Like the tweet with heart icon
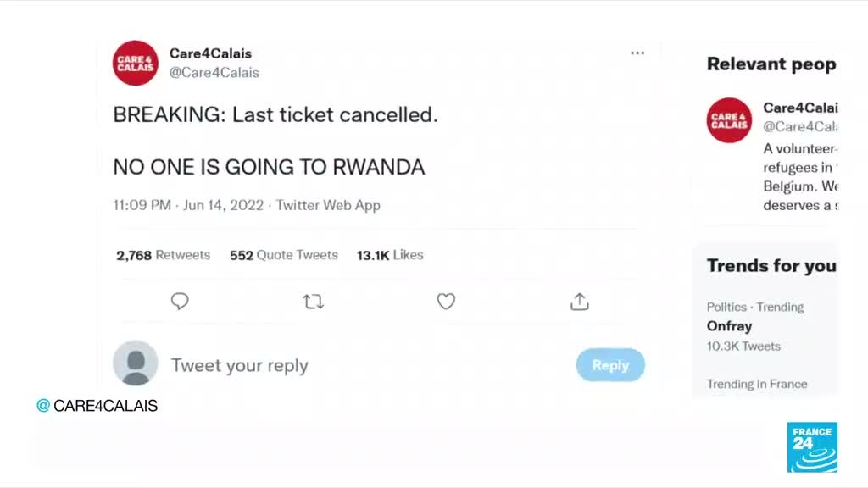The height and width of the screenshot is (488, 868). tap(446, 302)
